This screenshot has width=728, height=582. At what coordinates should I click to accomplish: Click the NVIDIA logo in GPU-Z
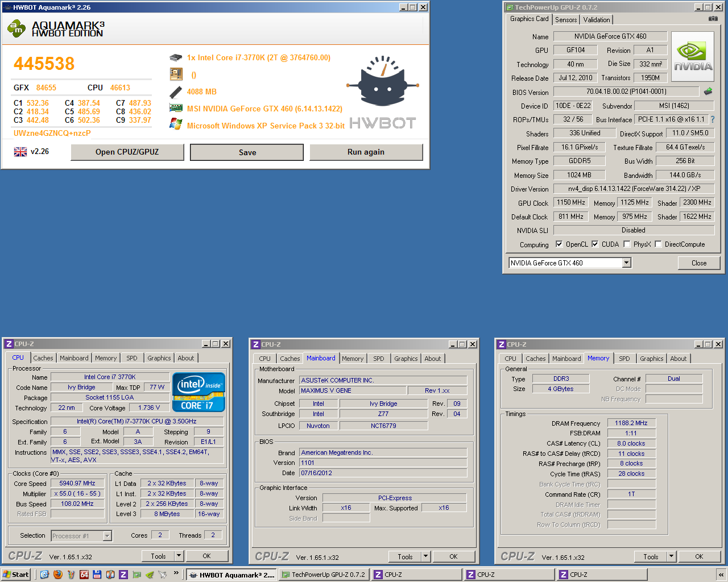click(x=693, y=57)
